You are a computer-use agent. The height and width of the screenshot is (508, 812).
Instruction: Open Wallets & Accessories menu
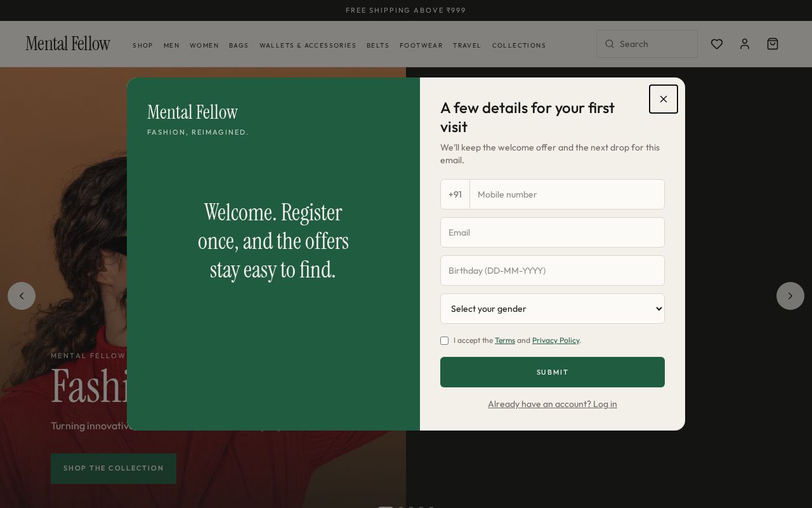tap(308, 45)
